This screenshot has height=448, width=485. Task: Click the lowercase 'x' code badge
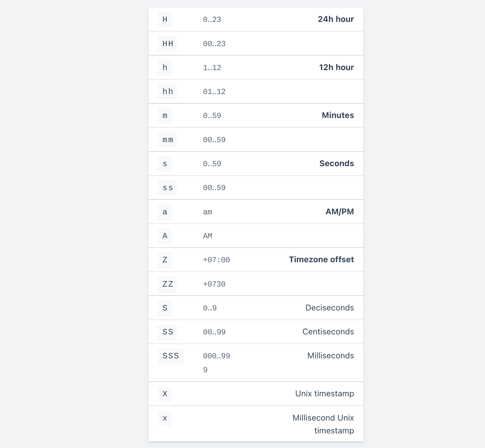click(165, 418)
